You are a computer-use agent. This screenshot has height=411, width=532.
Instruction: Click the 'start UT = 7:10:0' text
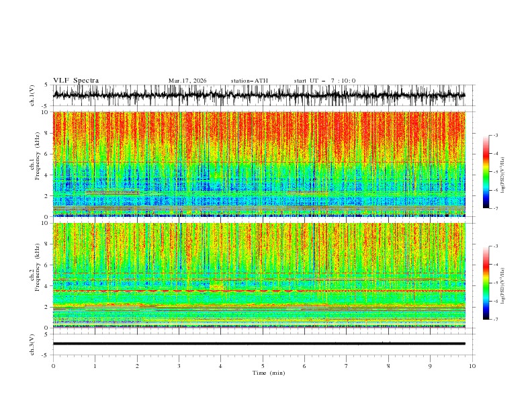click(324, 81)
